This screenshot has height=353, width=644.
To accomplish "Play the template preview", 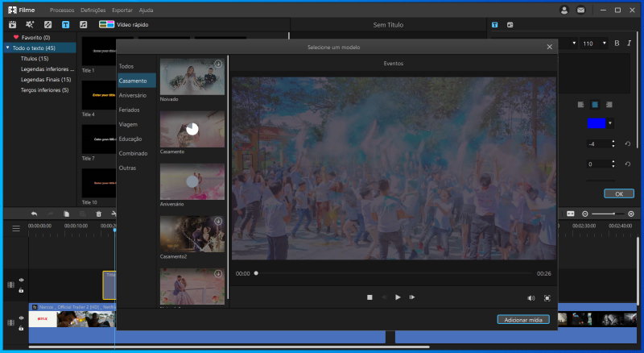I will coord(398,297).
